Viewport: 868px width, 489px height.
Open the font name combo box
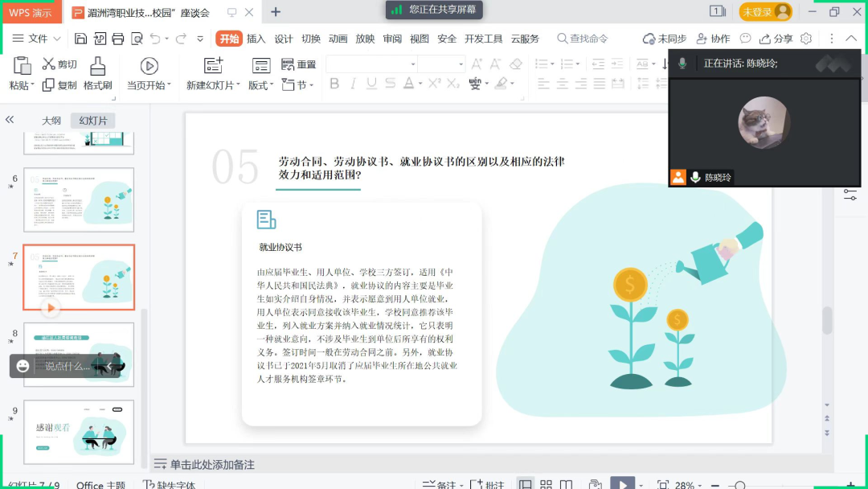(371, 64)
